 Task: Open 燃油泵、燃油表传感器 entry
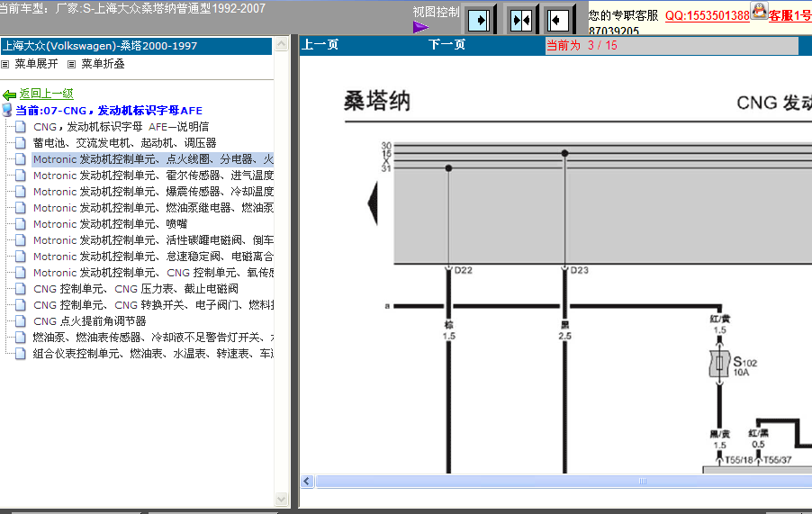pyautogui.click(x=153, y=338)
